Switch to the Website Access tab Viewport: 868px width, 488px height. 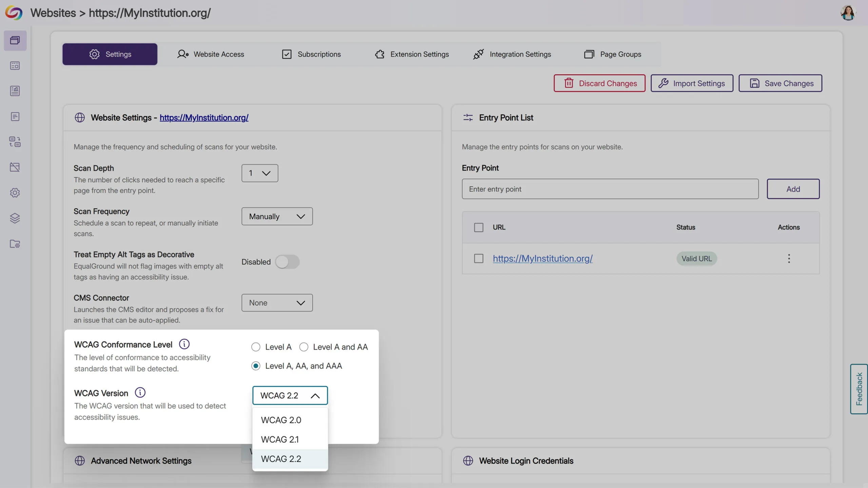coord(210,54)
